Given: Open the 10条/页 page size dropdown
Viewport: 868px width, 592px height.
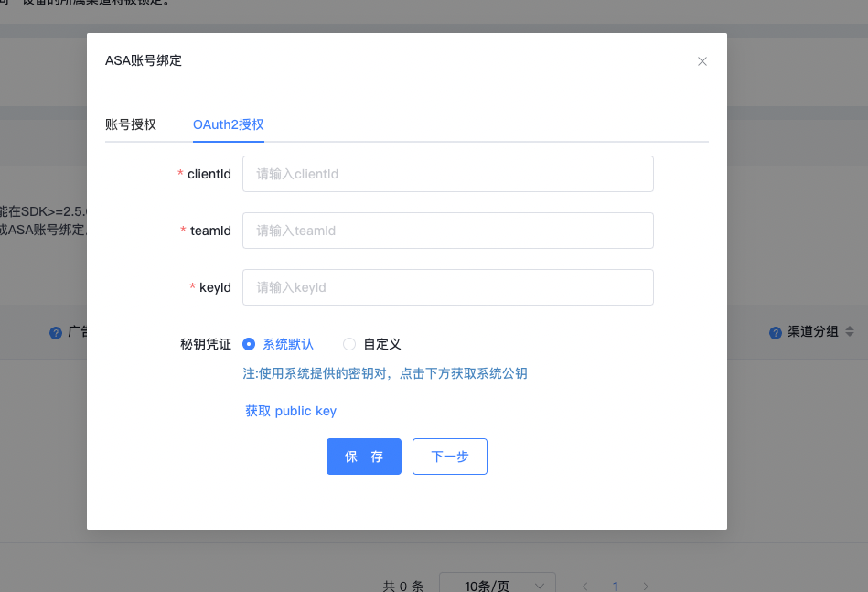Looking at the screenshot, I should pos(497,585).
